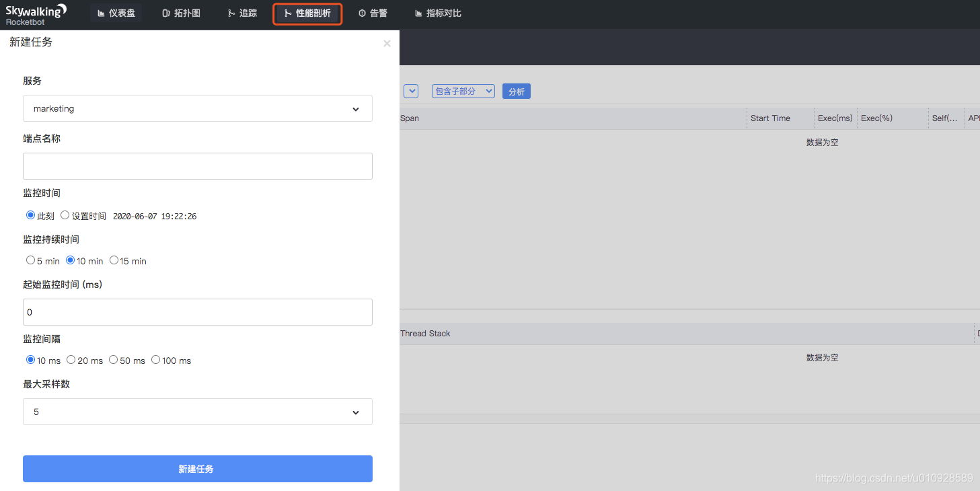The height and width of the screenshot is (491, 980).
Task: Set monitoring interval to 10 ms
Action: (x=30, y=360)
